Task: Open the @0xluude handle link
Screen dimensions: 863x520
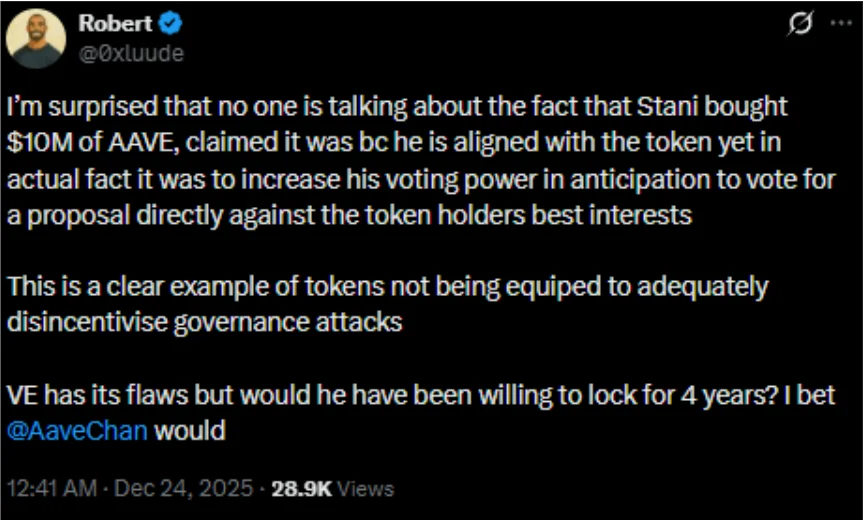Action: point(131,52)
